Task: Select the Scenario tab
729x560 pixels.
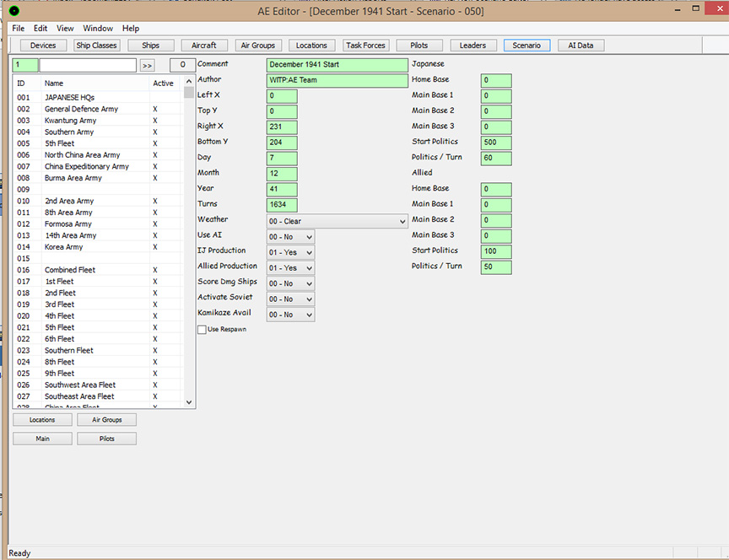Action: (x=526, y=45)
